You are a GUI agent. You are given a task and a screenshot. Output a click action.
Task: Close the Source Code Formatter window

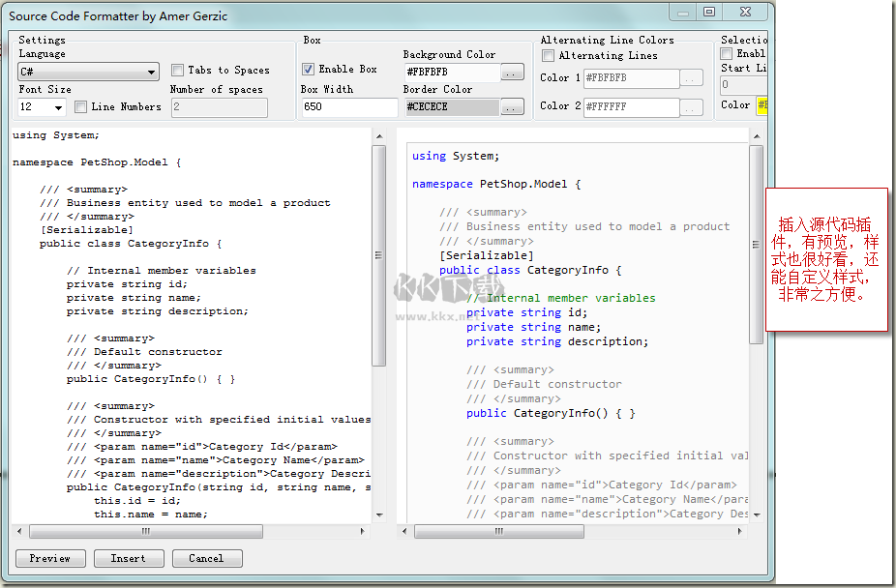[746, 12]
